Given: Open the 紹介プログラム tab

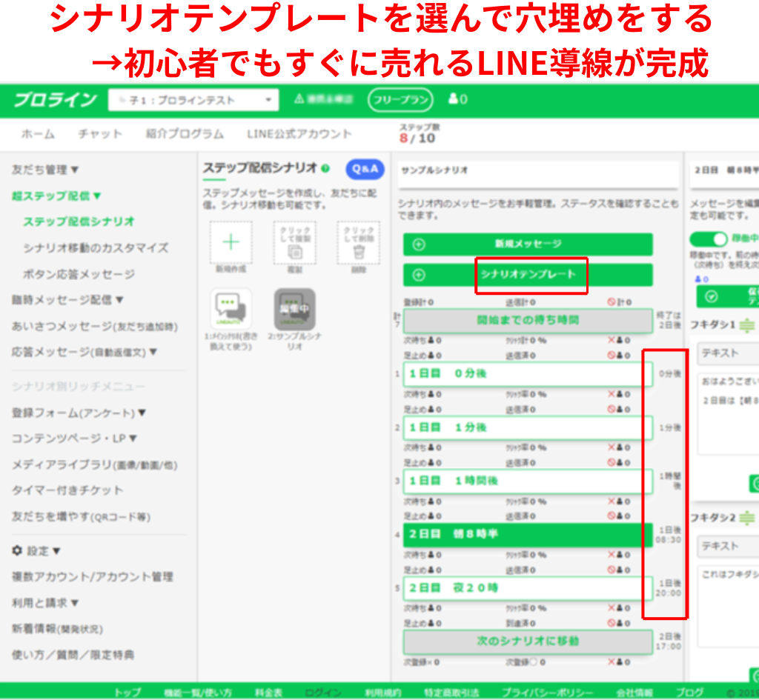Looking at the screenshot, I should coord(185,134).
